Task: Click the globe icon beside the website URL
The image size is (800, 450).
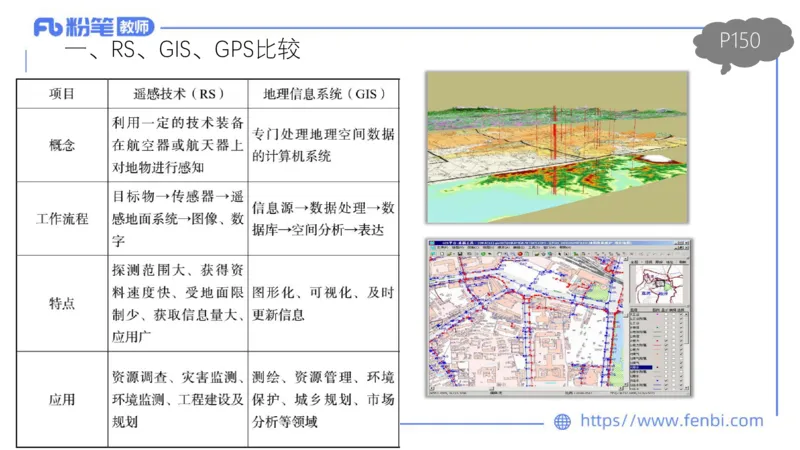Action: pyautogui.click(x=562, y=421)
